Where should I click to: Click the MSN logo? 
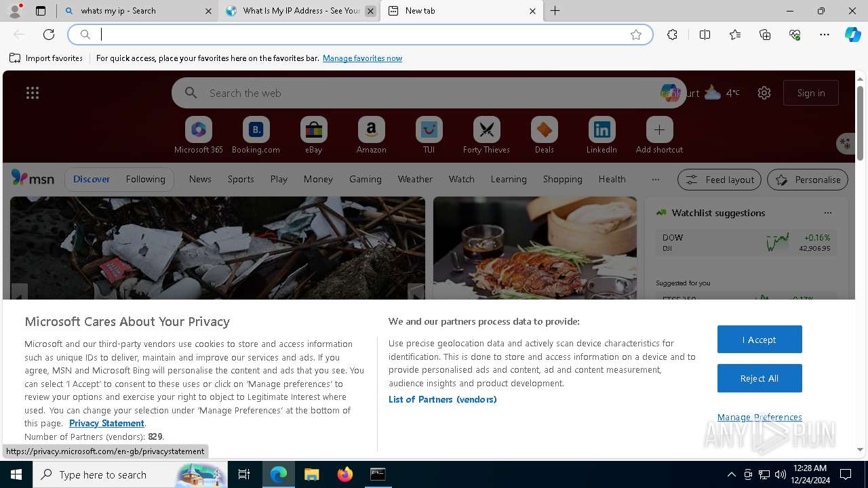click(33, 178)
